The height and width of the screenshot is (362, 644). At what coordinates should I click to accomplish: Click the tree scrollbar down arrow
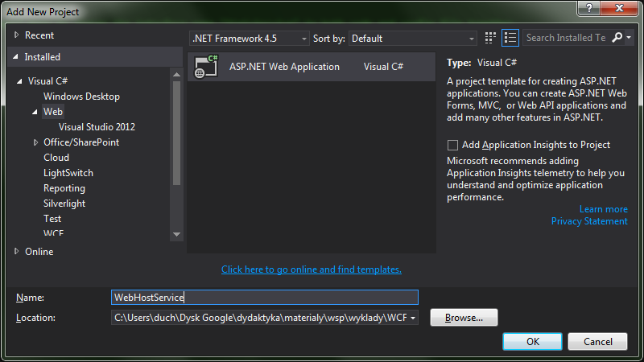176,234
